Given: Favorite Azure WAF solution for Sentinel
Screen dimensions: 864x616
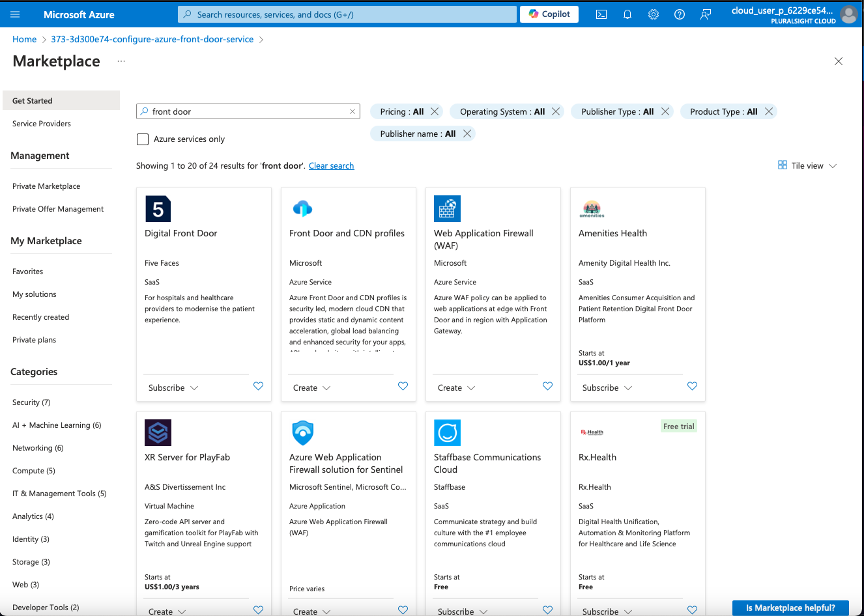Looking at the screenshot, I should pyautogui.click(x=403, y=610).
